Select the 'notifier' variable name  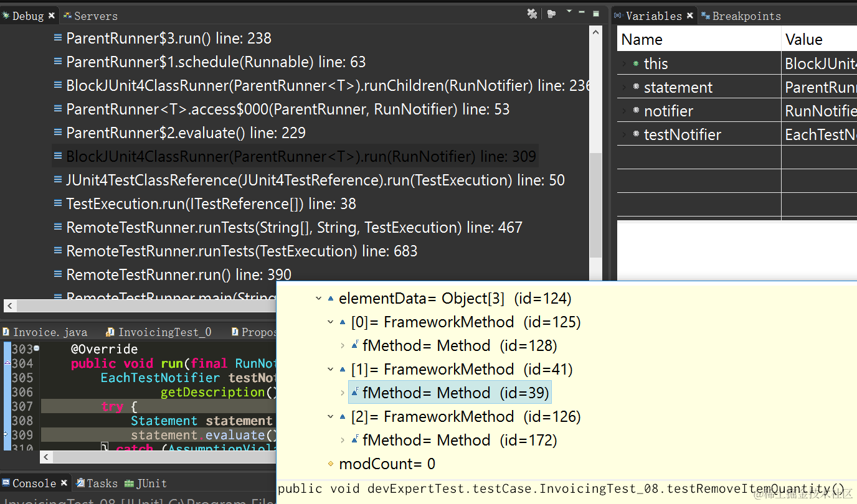click(668, 111)
